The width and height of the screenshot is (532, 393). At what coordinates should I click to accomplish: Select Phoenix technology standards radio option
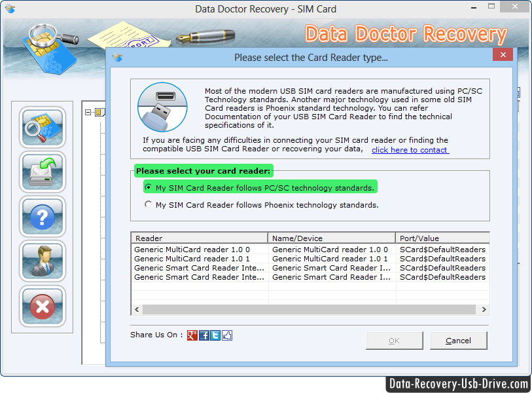point(148,205)
